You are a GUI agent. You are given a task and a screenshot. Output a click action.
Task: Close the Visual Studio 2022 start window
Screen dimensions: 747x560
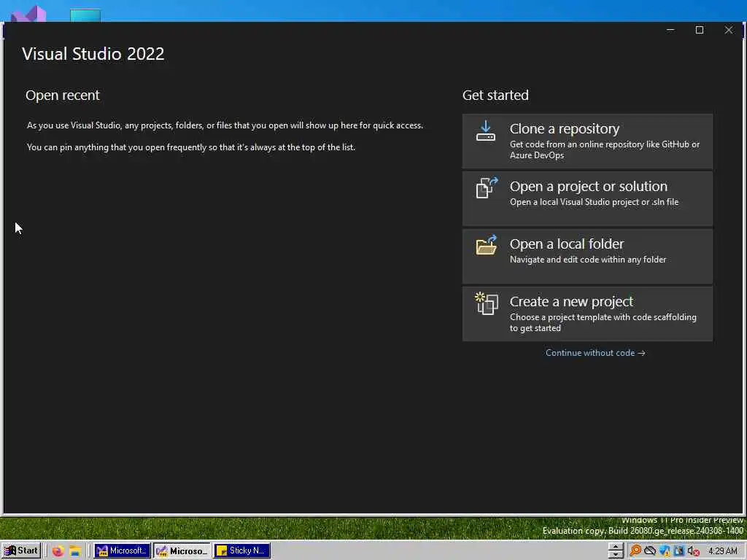tap(729, 30)
